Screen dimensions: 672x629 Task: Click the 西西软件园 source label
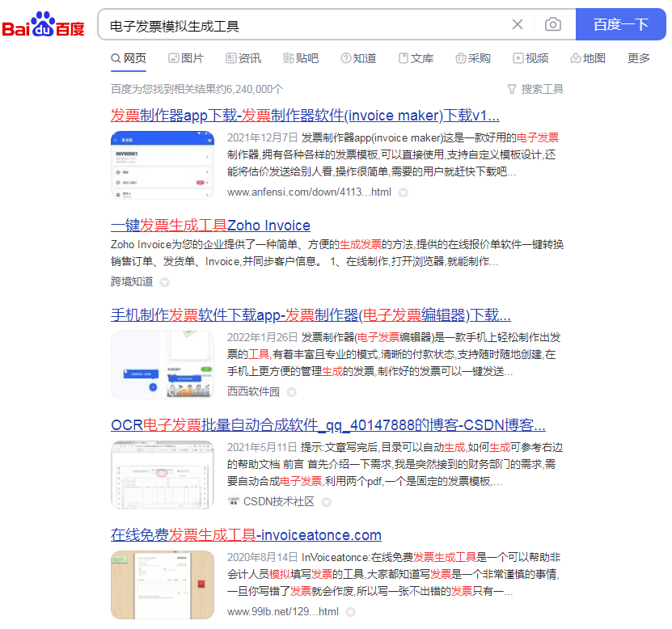click(253, 391)
